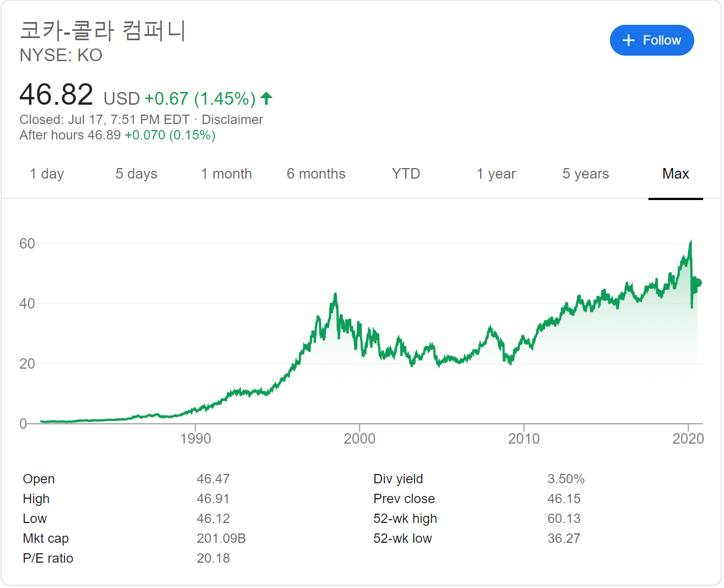Image resolution: width=724 pixels, height=588 pixels.
Task: Show the 5 years chart tab
Action: pyautogui.click(x=586, y=174)
